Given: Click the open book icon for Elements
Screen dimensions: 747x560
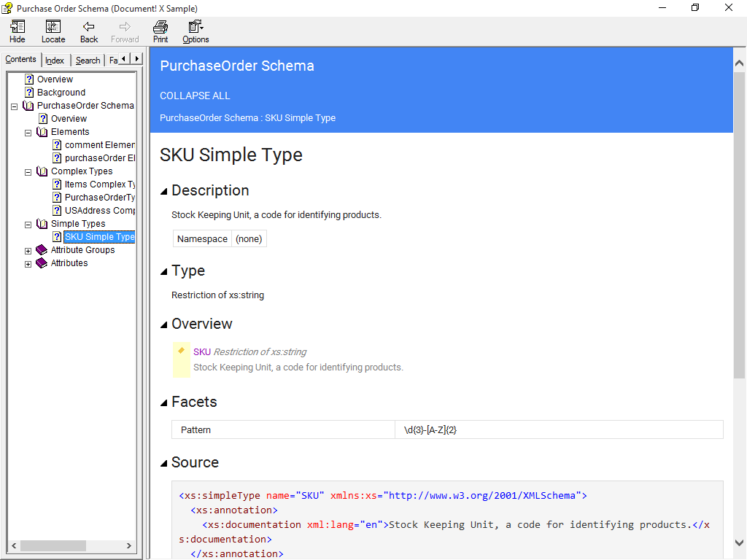Looking at the screenshot, I should 42,132.
